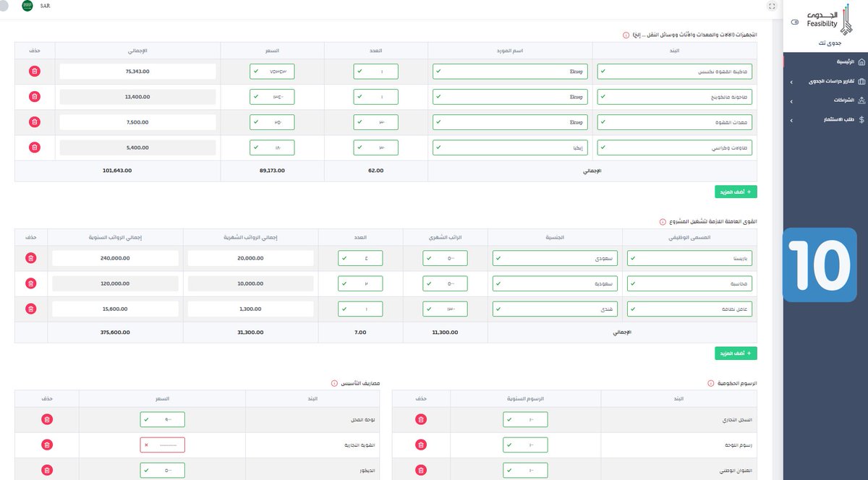Edit quantity field in 75,343.00 row
868x480 pixels.
[376, 72]
